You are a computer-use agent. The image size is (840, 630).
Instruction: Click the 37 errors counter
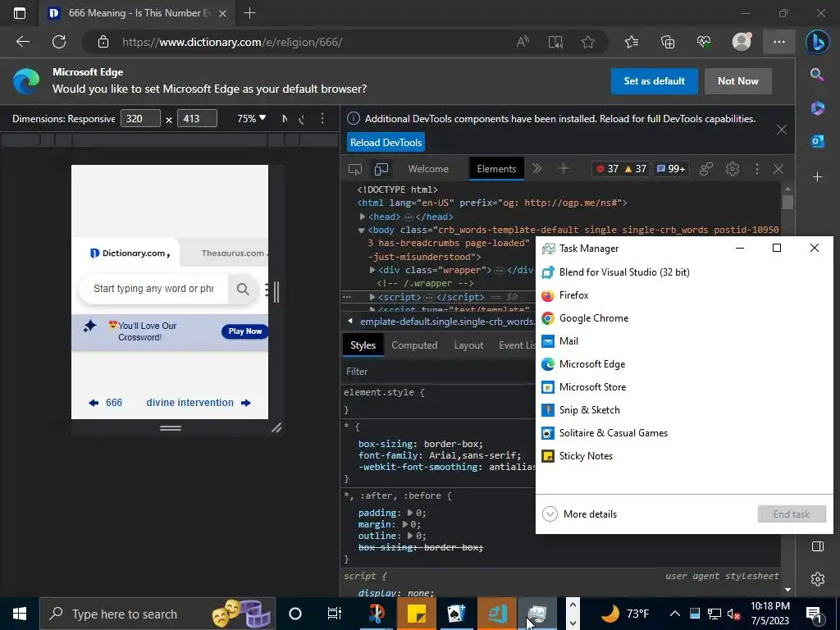pos(608,169)
